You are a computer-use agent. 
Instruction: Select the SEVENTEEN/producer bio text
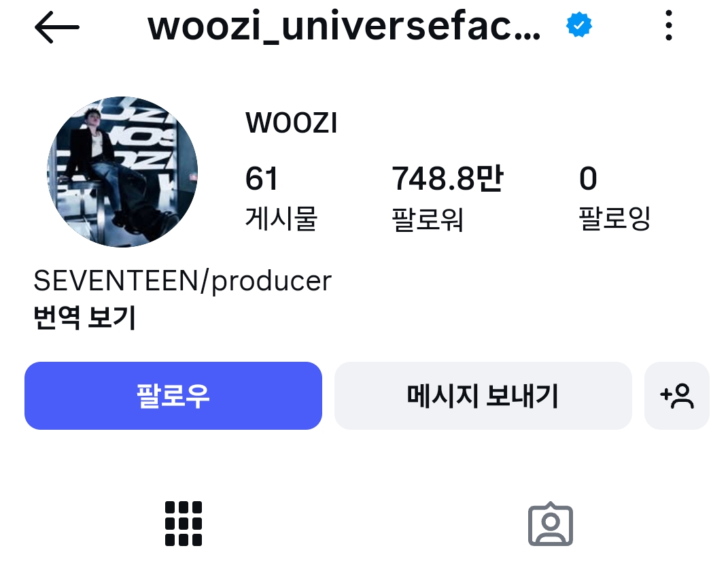[x=182, y=281]
